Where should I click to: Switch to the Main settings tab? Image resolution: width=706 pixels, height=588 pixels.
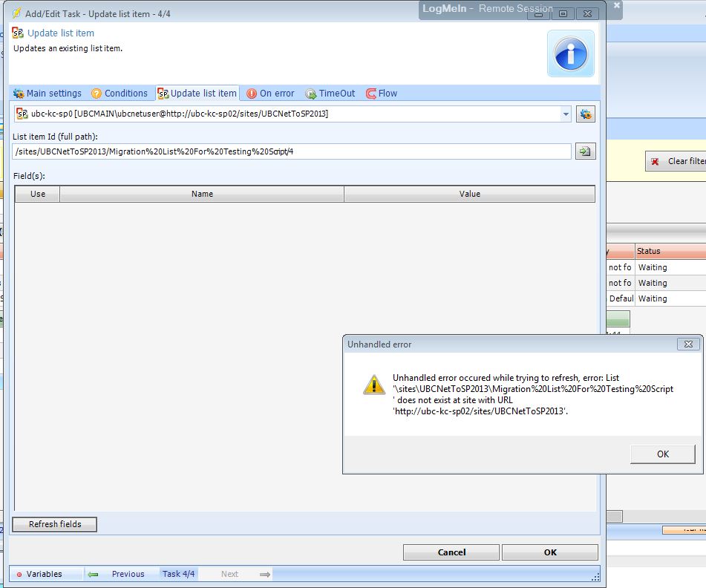[x=48, y=94]
